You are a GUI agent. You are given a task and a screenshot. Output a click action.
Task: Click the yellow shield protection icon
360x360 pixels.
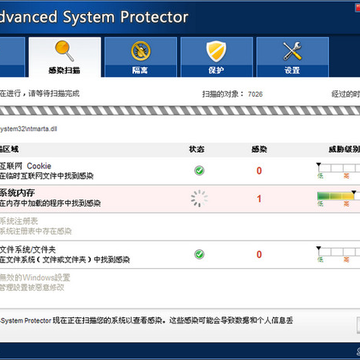pyautogui.click(x=216, y=51)
